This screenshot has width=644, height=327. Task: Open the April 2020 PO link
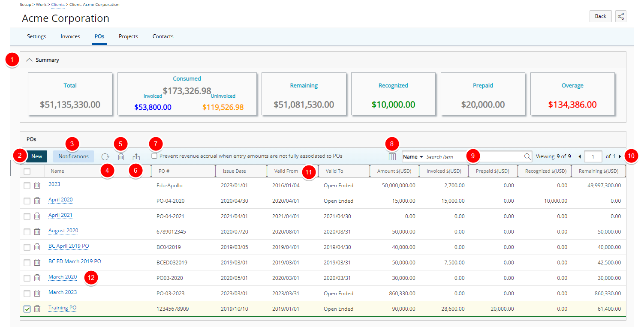60,200
